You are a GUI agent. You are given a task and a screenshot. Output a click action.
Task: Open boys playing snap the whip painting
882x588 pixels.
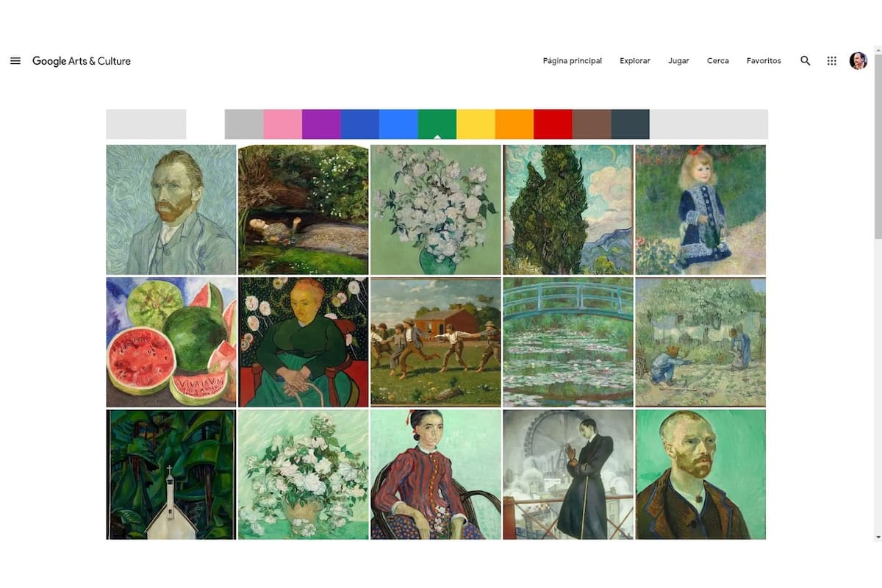pos(436,342)
